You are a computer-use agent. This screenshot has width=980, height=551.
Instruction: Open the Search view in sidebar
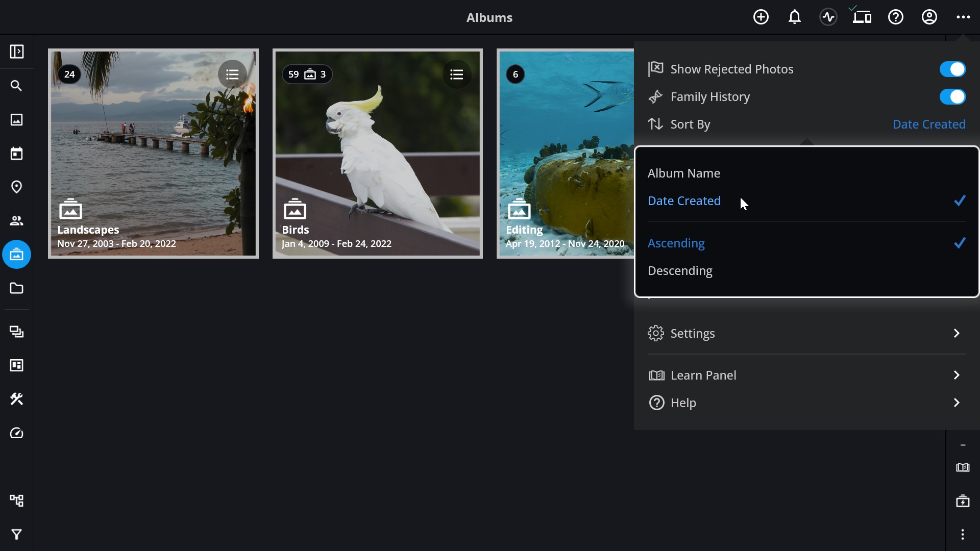pos(17,86)
